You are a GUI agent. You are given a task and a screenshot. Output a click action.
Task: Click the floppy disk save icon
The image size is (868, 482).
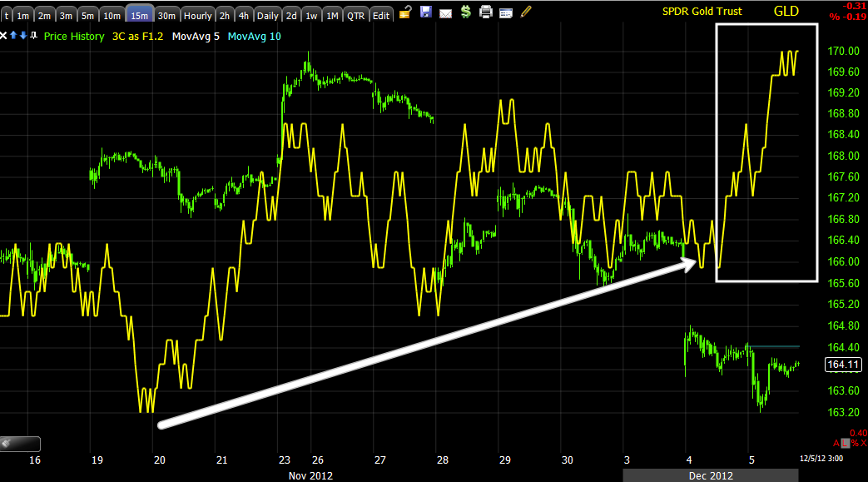(426, 12)
